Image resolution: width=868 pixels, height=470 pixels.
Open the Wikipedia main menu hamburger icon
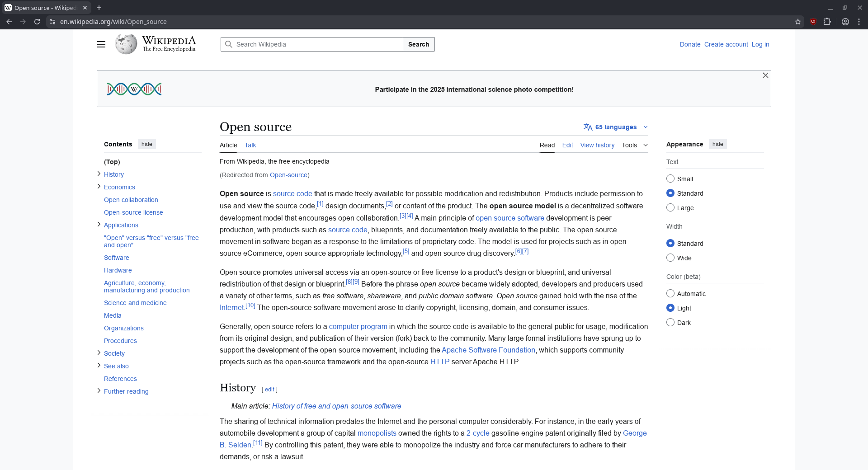(x=101, y=44)
